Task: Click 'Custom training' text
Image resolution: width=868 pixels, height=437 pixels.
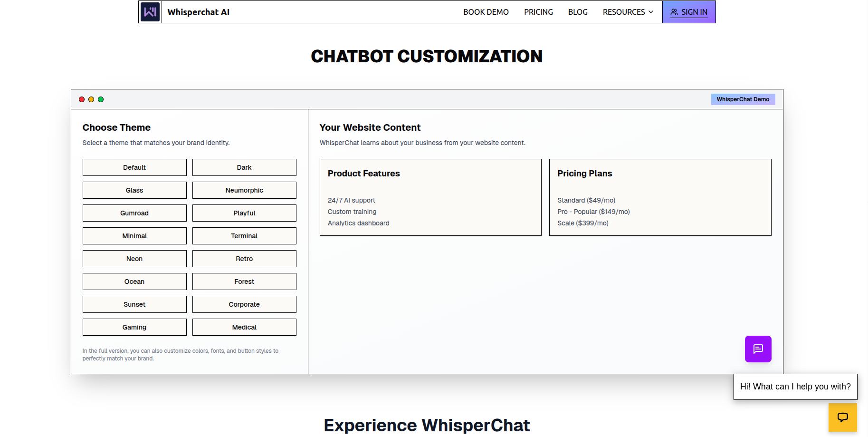Action: pyautogui.click(x=352, y=212)
